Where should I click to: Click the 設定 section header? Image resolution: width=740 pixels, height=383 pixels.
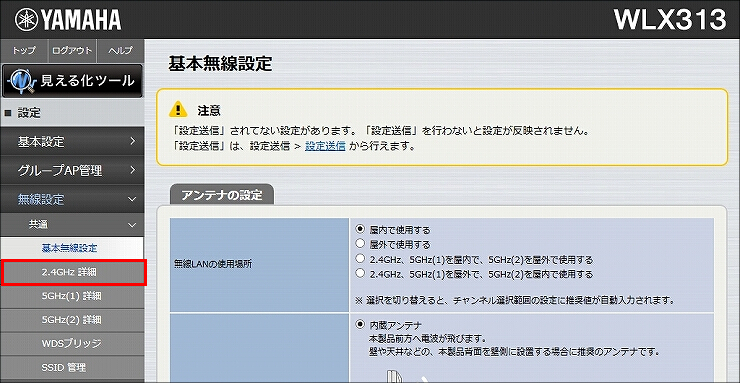[x=72, y=113]
